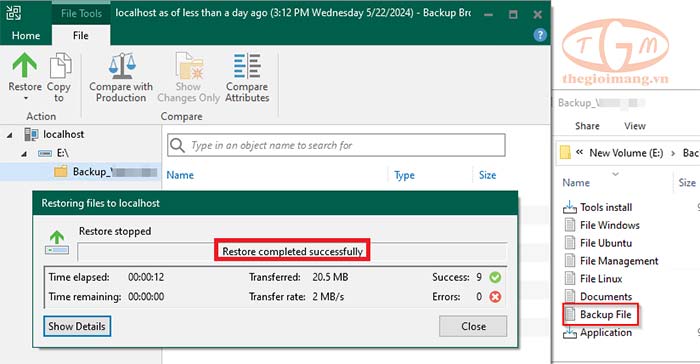Close the restore progress dialog
Image resolution: width=700 pixels, height=364 pixels.
point(473,326)
